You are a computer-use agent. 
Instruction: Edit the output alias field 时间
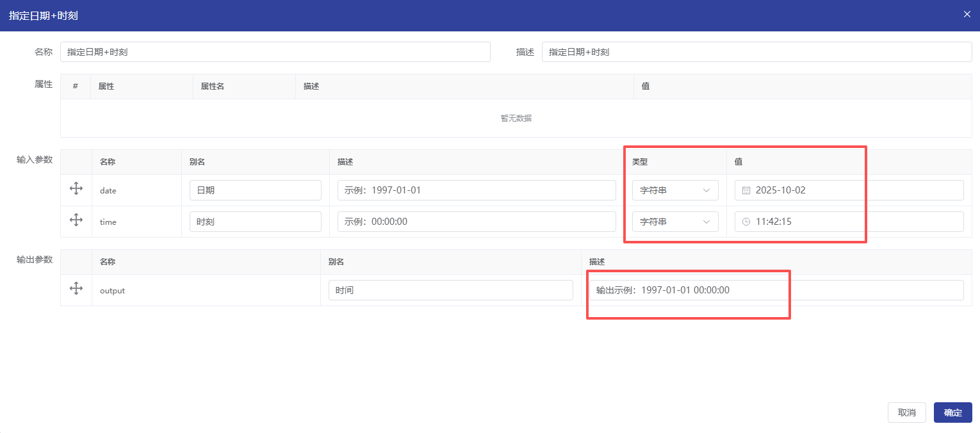pos(450,290)
